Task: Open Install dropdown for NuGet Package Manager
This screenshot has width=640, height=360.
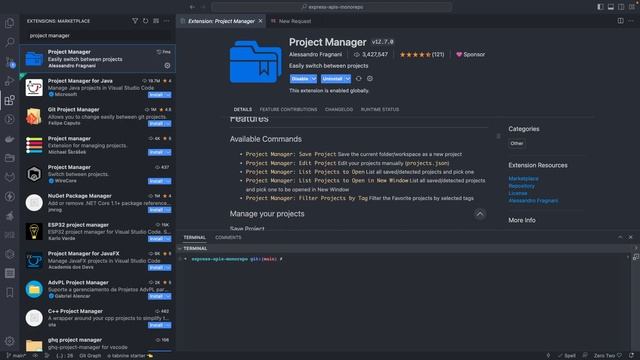Action: click(168, 210)
